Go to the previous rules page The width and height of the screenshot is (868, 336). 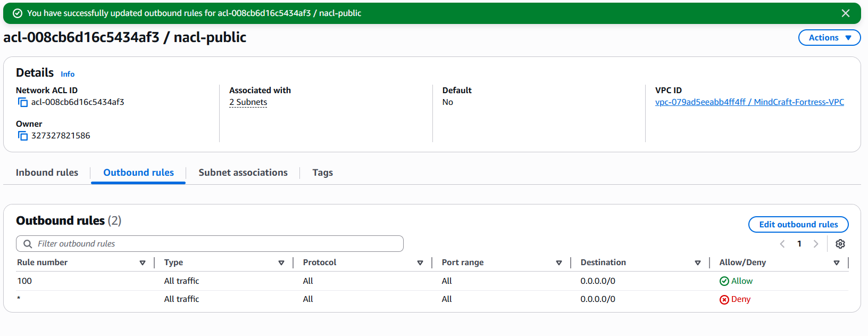[x=782, y=244]
